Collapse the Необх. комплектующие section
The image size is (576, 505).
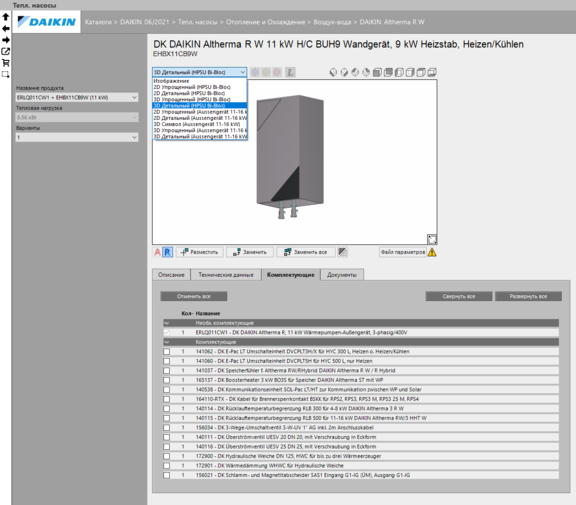(167, 323)
